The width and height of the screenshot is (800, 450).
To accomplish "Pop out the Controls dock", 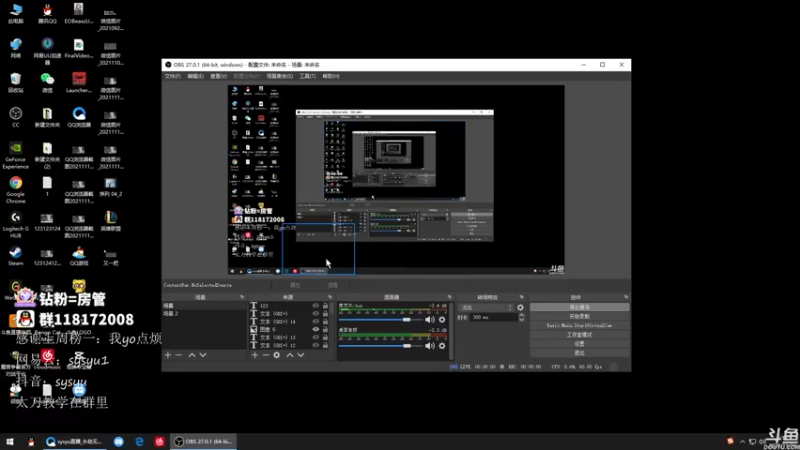I will (x=626, y=297).
